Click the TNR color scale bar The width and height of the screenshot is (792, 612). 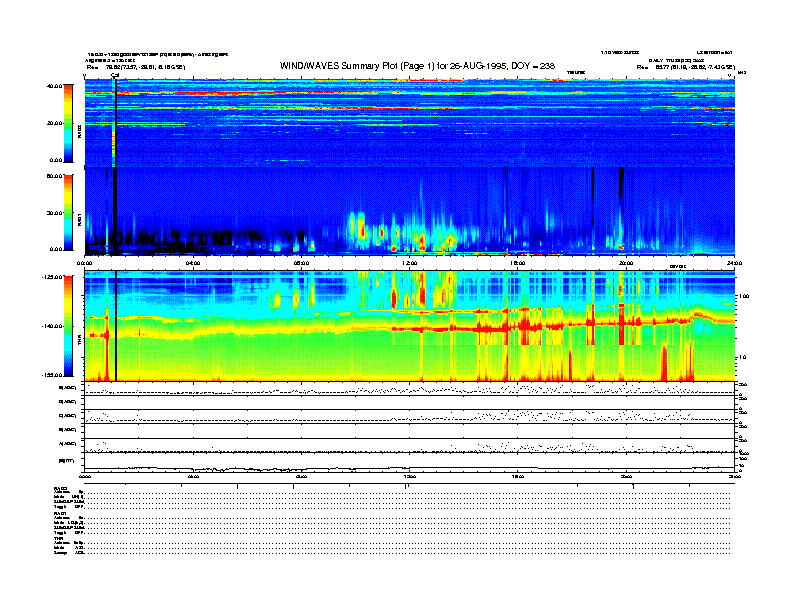pyautogui.click(x=68, y=326)
